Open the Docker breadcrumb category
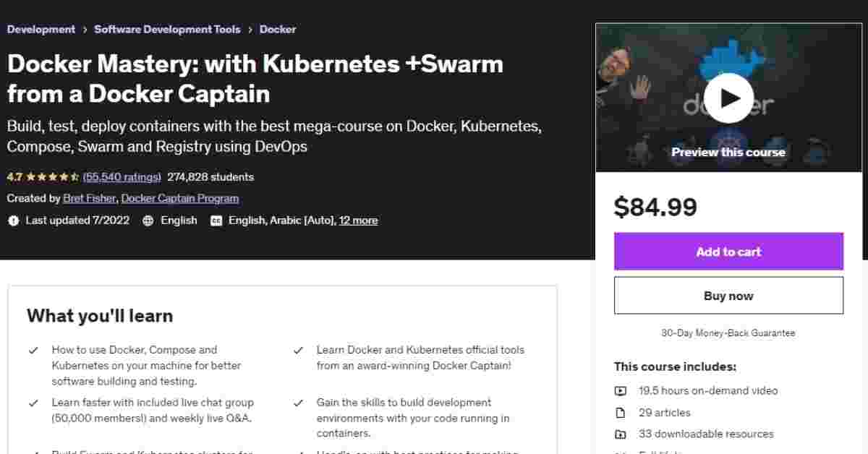Screen dimensions: 868x454 278,30
